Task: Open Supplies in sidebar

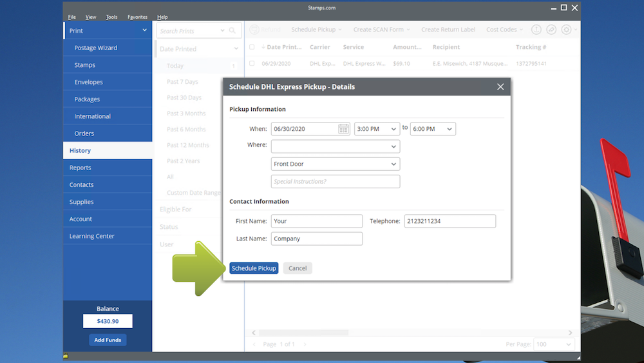Action: pyautogui.click(x=108, y=202)
